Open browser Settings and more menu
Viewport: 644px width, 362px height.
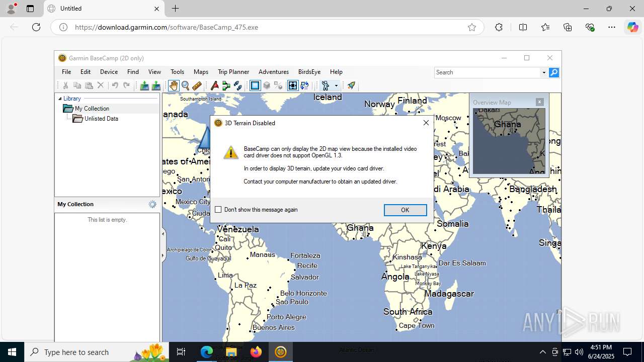coord(612,27)
